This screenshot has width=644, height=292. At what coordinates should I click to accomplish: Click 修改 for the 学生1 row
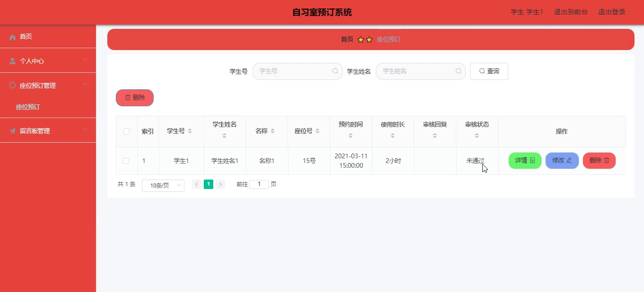562,161
